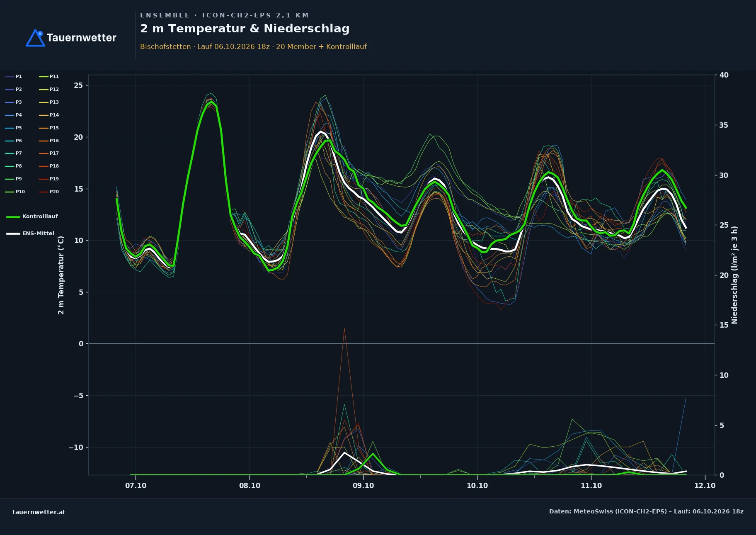Click the 11.10 date axis label
Image resolution: width=756 pixels, height=535 pixels.
coord(591,486)
